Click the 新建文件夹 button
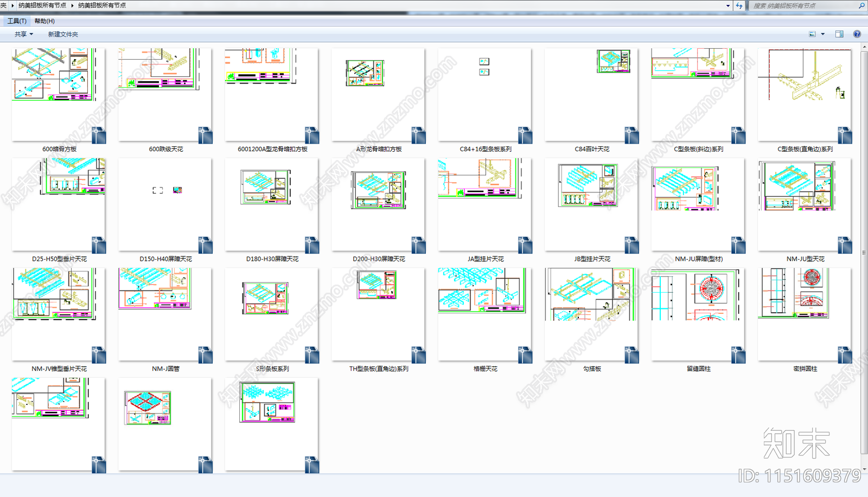This screenshot has width=868, height=497. coord(63,34)
